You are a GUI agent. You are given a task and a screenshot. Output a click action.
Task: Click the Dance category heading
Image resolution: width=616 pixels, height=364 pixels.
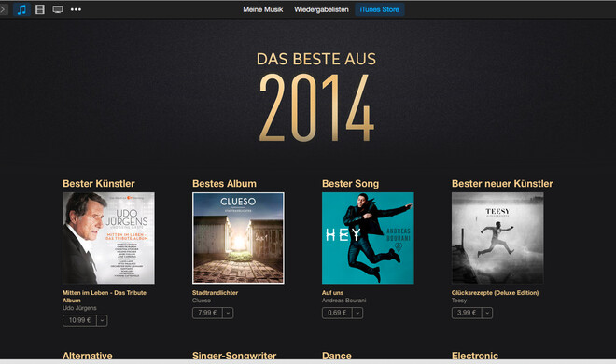point(337,356)
